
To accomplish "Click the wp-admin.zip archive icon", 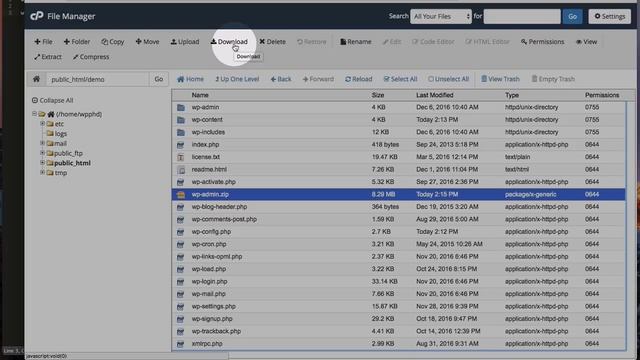I will [181, 195].
